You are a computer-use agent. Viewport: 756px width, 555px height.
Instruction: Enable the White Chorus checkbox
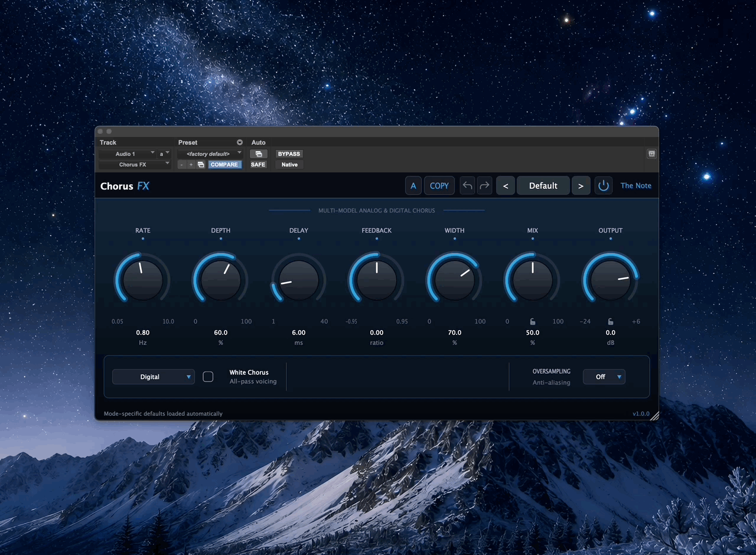[208, 377]
